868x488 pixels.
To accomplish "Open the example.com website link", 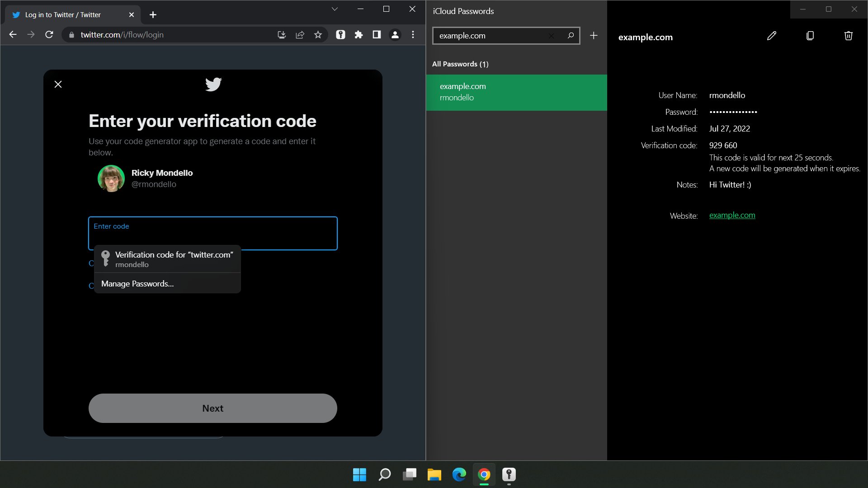I will pyautogui.click(x=732, y=215).
